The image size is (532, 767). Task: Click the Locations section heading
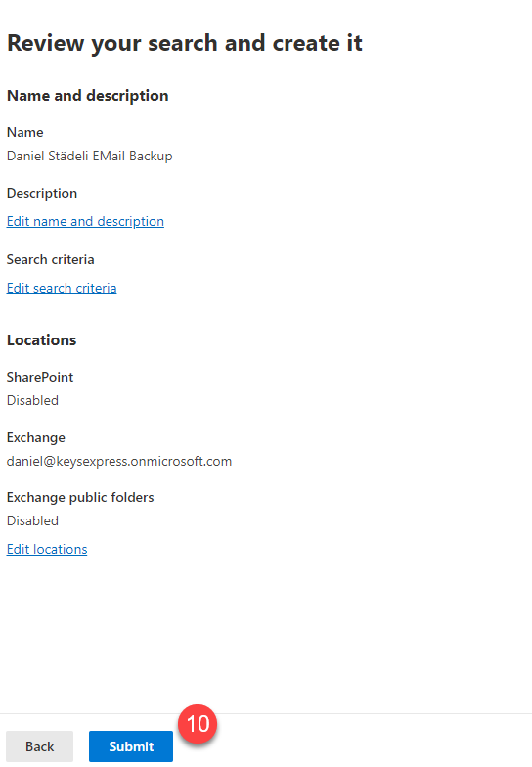[x=41, y=340]
